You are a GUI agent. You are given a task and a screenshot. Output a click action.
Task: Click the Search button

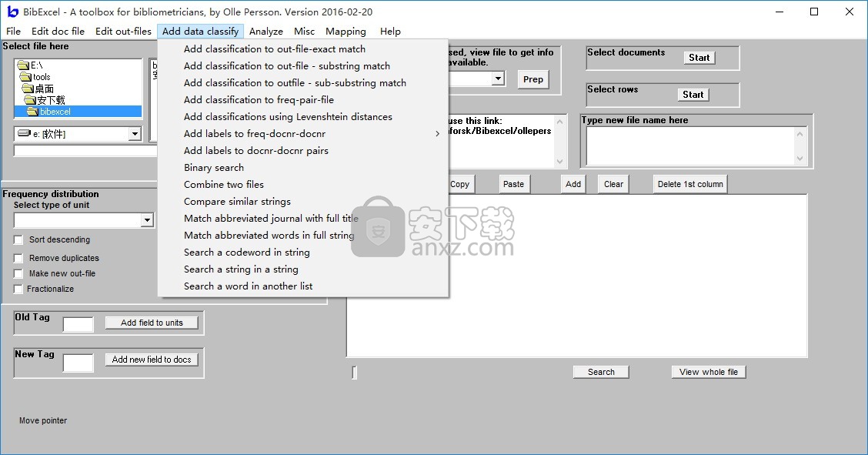click(x=601, y=372)
